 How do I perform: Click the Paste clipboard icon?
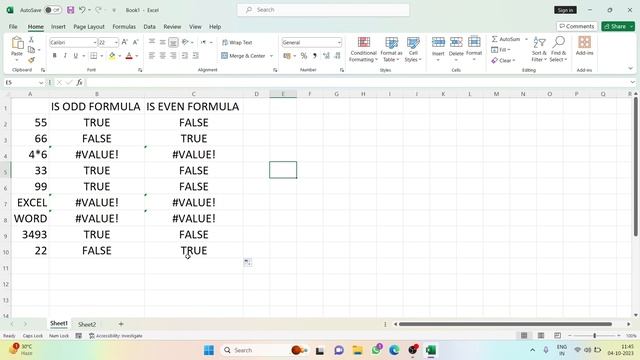click(x=17, y=42)
